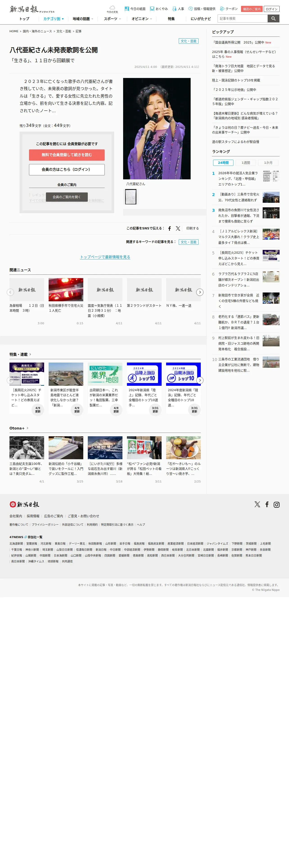
Task: Open トップページで最新情報を見る link
Action: pyautogui.click(x=105, y=257)
